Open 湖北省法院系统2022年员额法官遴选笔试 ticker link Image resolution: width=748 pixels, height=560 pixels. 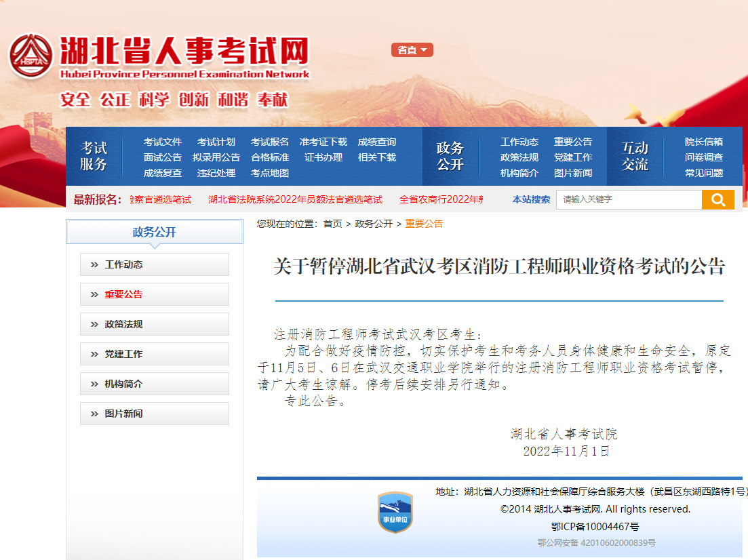click(x=296, y=199)
